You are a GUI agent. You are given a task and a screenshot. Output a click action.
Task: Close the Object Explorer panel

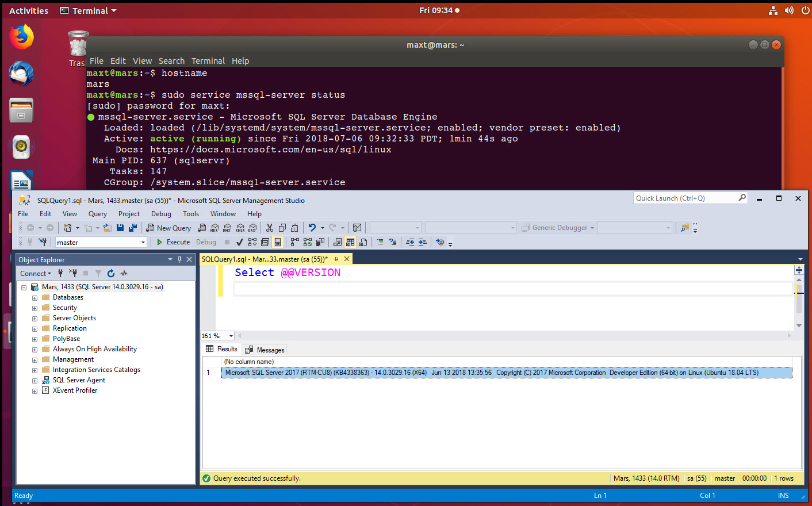[189, 259]
